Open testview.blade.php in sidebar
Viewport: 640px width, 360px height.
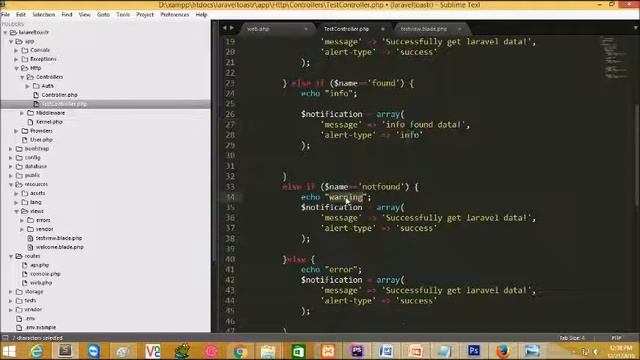point(59,238)
